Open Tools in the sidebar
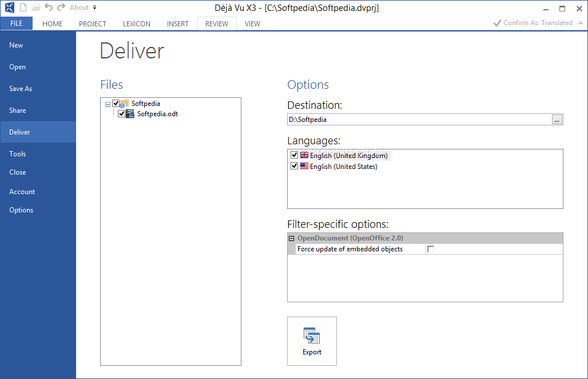 (38, 154)
